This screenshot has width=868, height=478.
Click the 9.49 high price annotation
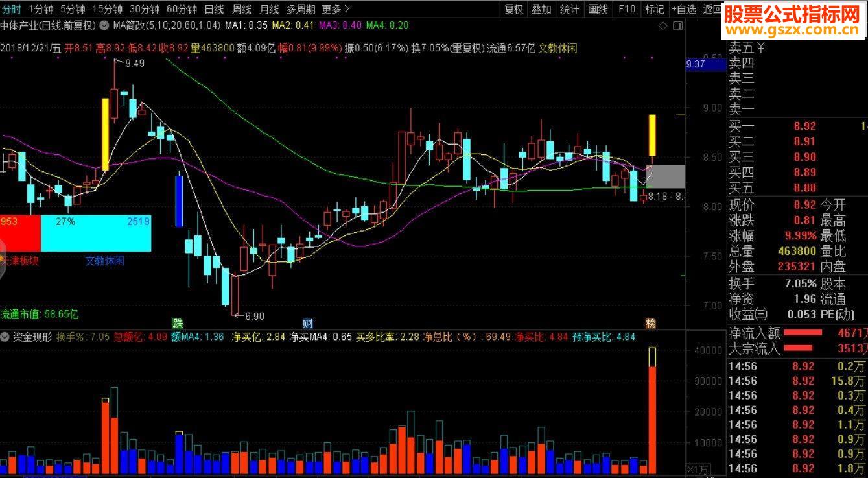(x=134, y=63)
